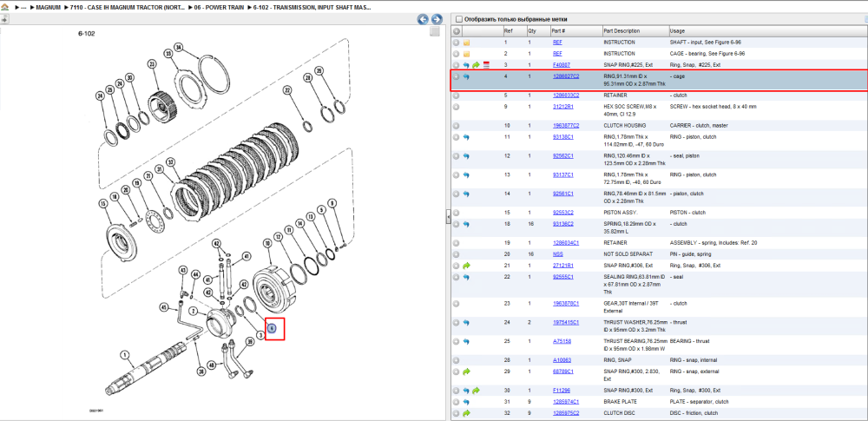Open part link A10063
Screen dimensions: 868x421
[x=562, y=360]
